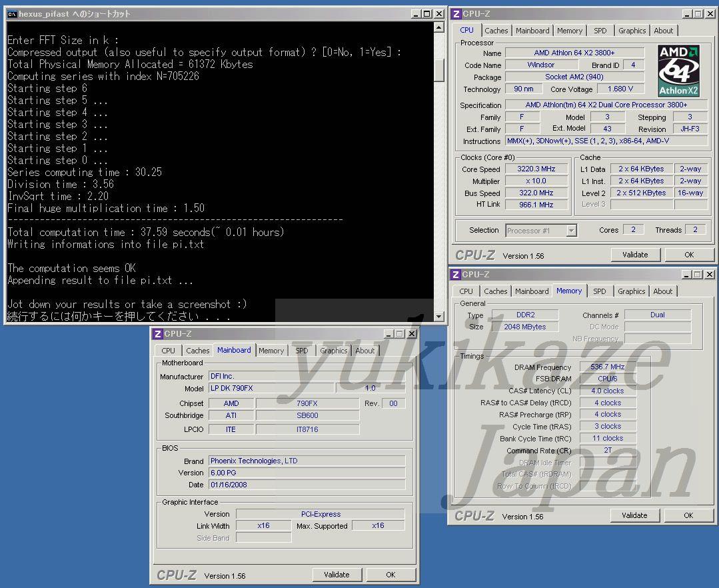Click OK in the top CPU window
The height and width of the screenshot is (588, 719).
(689, 255)
